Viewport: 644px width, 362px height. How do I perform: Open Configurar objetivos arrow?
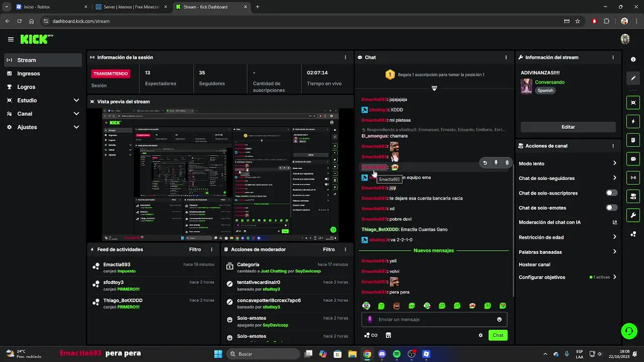pos(614,277)
